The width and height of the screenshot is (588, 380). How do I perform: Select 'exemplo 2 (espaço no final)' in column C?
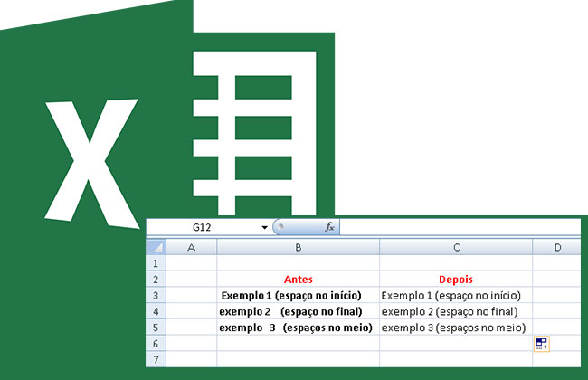tap(456, 311)
